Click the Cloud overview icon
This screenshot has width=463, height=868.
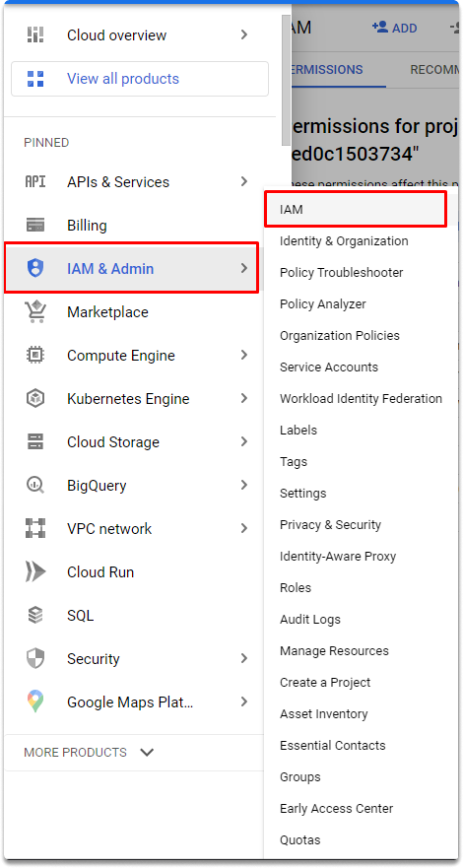pos(35,34)
